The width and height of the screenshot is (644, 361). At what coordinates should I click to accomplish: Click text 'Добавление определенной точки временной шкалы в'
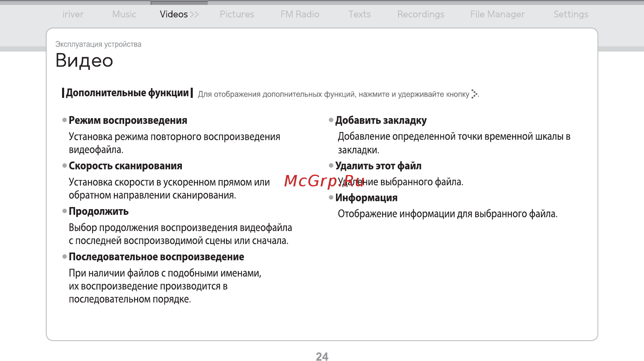[454, 136]
